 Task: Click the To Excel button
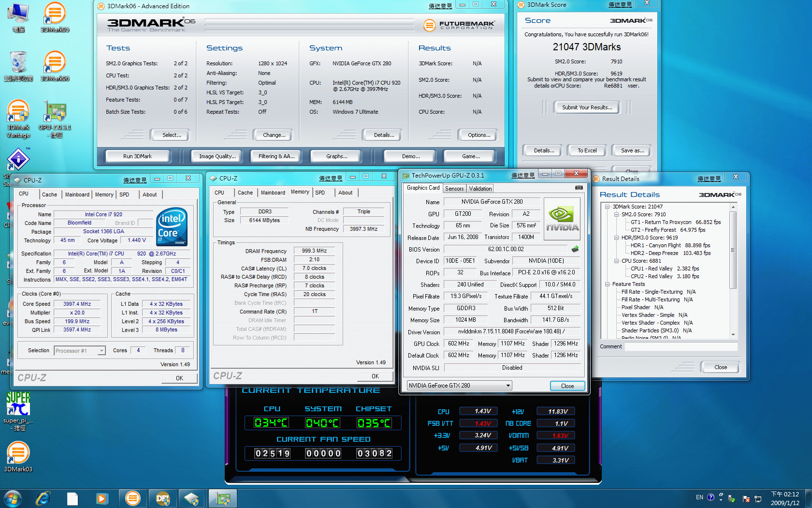coord(587,150)
